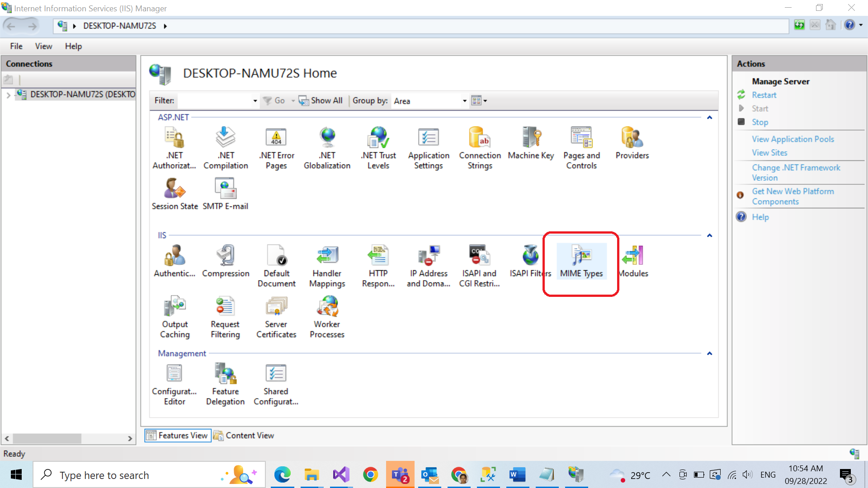Switch to Content View tab

point(244,436)
